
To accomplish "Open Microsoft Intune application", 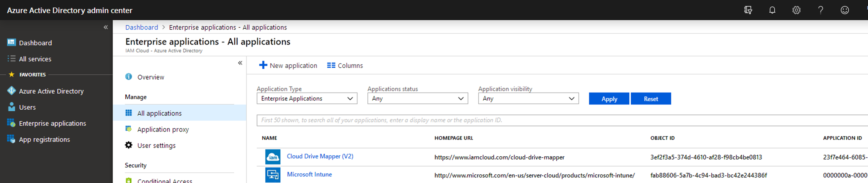I will coord(309,174).
